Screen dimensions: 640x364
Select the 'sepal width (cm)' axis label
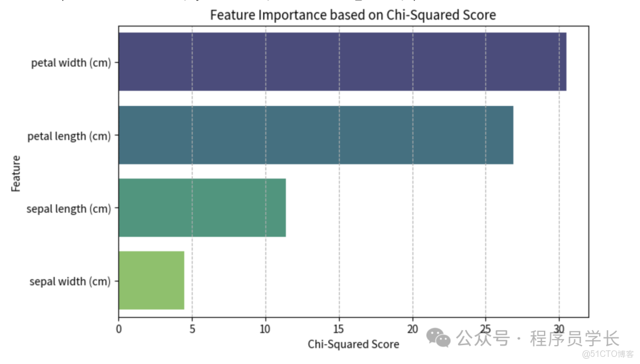tap(70, 281)
